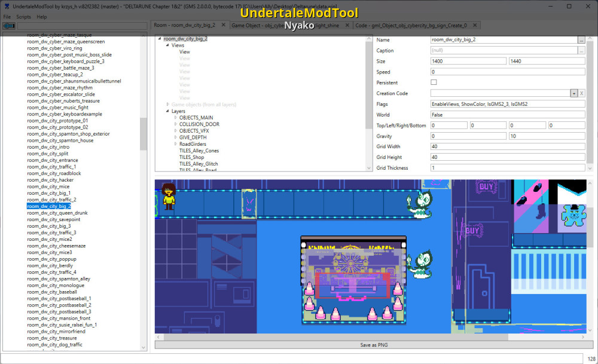This screenshot has width=598, height=364.
Task: Expand the GIVE_DEPTH layer
Action: pyautogui.click(x=175, y=137)
